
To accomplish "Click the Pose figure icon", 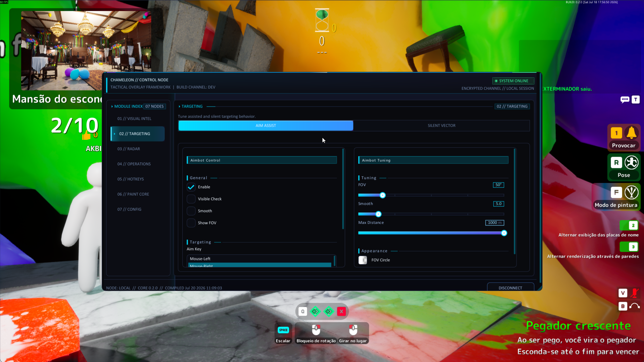I will [x=631, y=163].
